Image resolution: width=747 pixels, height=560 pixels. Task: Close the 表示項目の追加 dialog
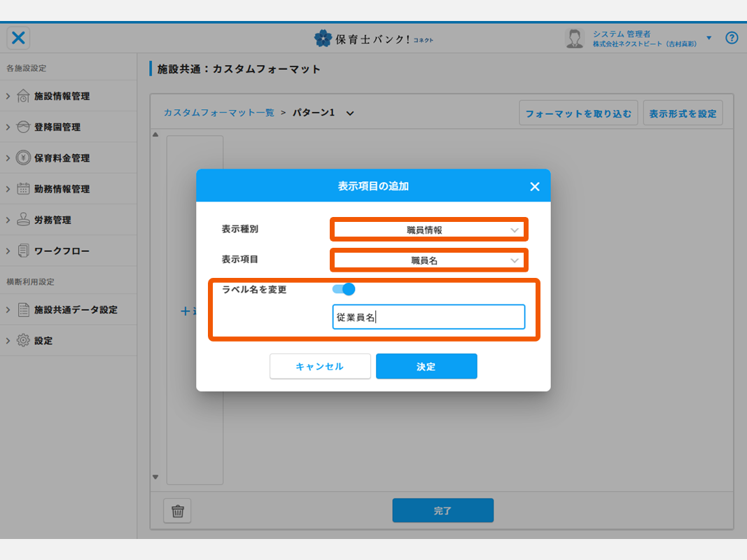click(x=535, y=186)
